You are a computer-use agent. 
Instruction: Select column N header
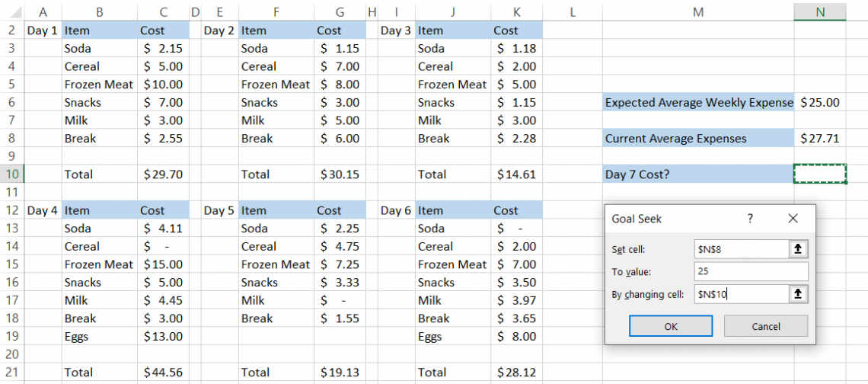pos(819,12)
